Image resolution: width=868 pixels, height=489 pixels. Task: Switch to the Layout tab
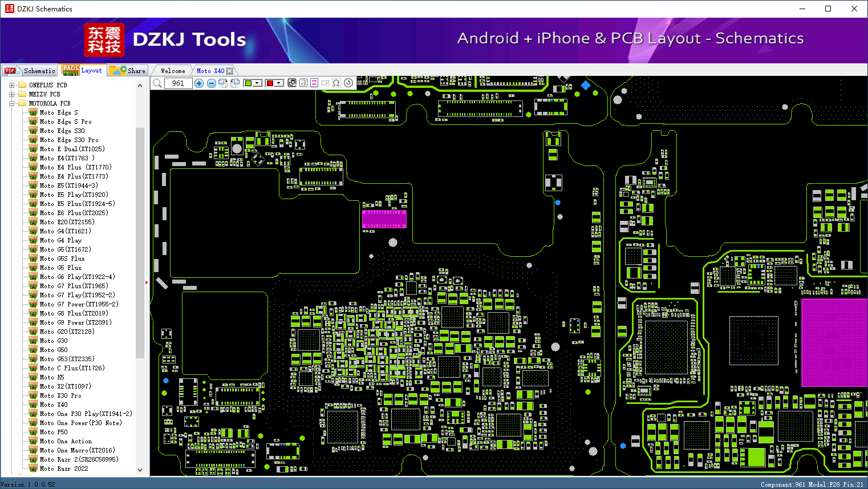pyautogui.click(x=83, y=70)
